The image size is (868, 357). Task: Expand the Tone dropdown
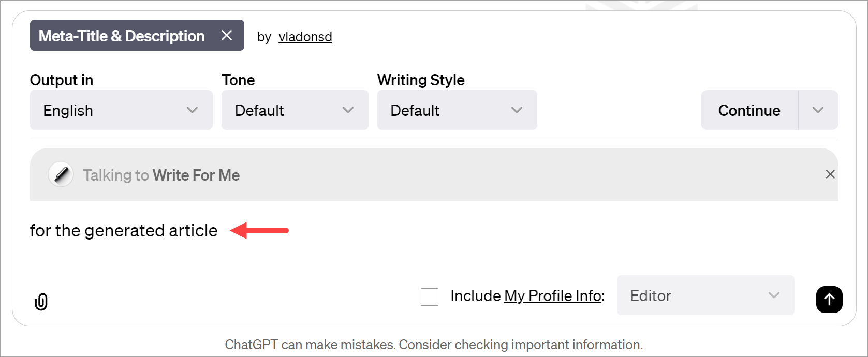pos(295,110)
